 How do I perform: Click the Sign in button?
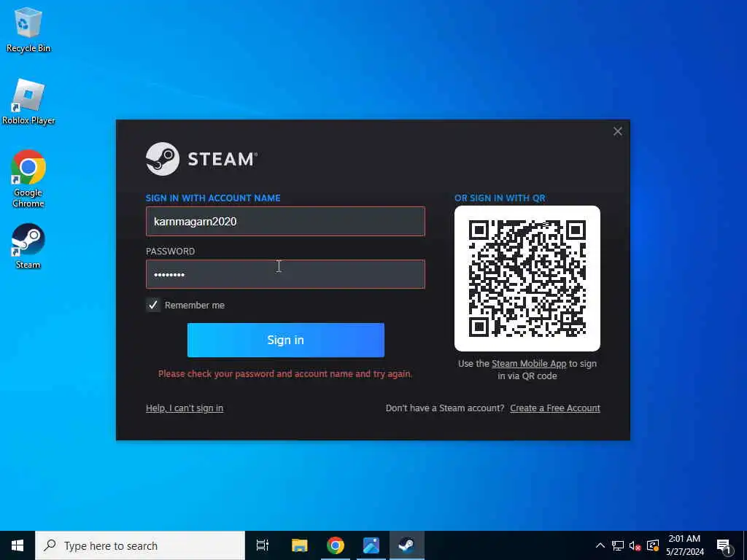[286, 340]
